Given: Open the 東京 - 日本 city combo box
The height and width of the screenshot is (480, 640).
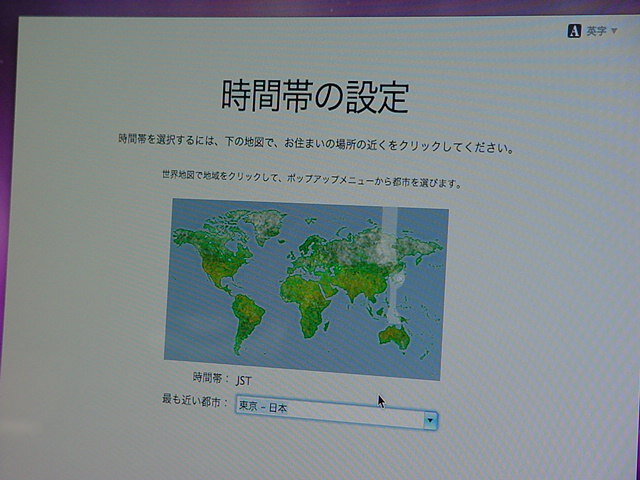Looking at the screenshot, I should click(x=336, y=412).
